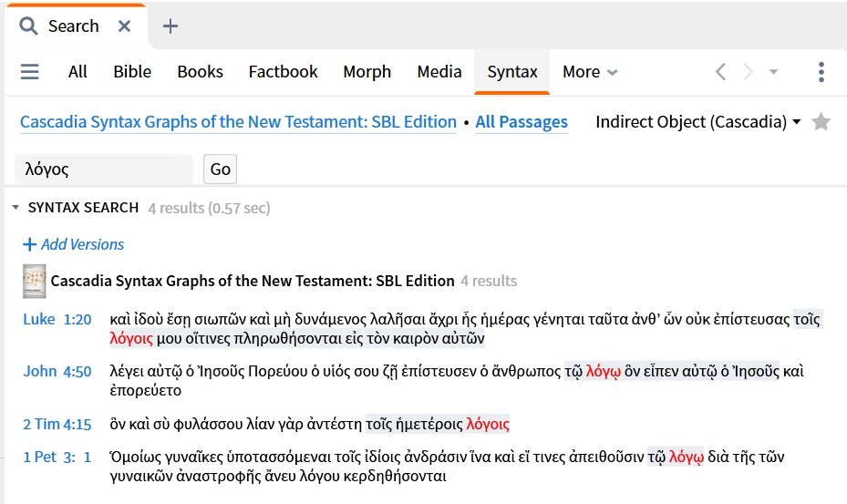
Task: Open the 2 Tim 4:15 result
Action: 57,424
